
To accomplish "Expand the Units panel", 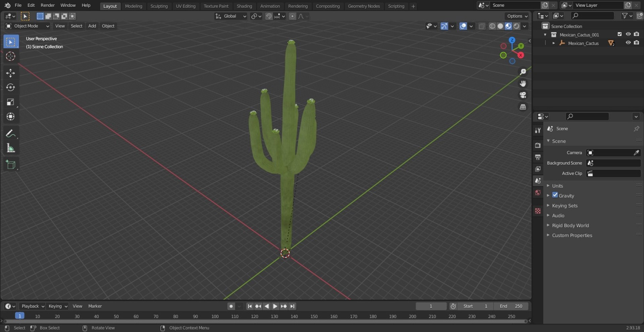I will tap(557, 186).
